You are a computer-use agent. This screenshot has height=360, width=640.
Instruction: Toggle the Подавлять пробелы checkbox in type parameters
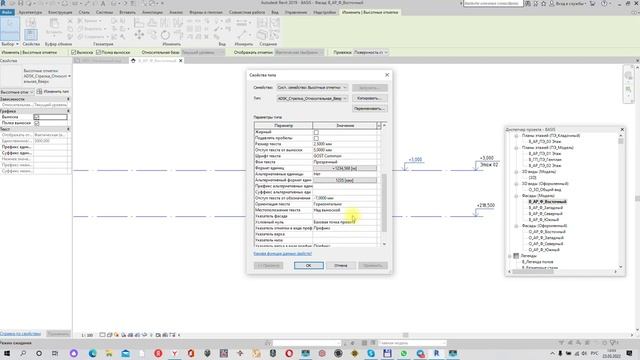click(x=316, y=138)
